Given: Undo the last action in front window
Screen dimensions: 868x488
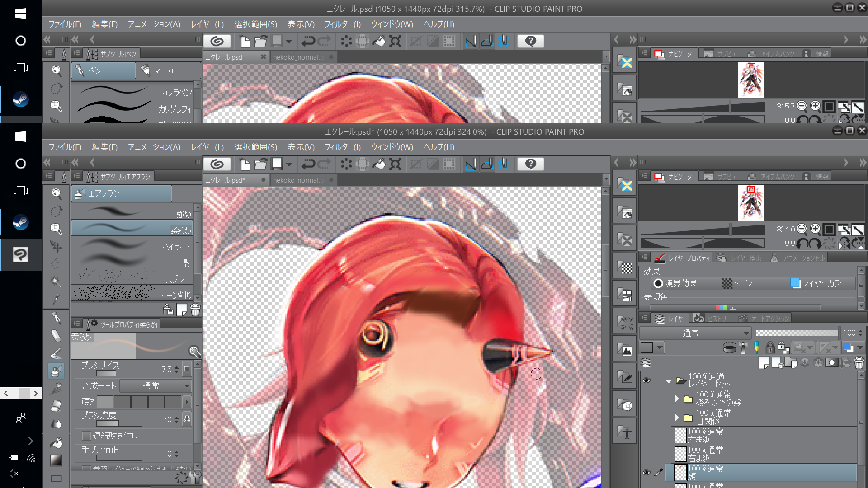Looking at the screenshot, I should point(308,164).
